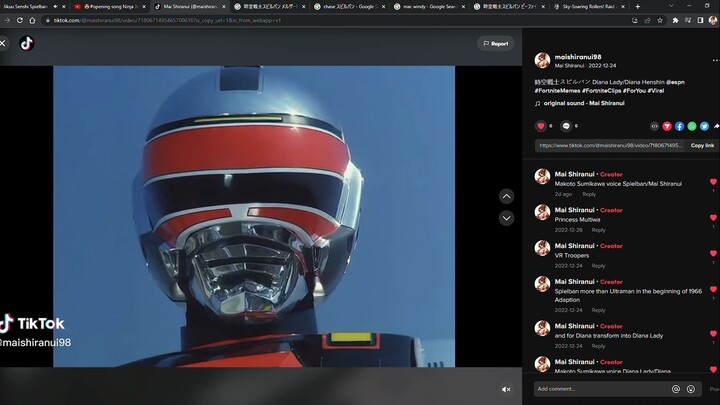Unmute the video with the speaker icon
This screenshot has height=405, width=720.
click(x=506, y=389)
